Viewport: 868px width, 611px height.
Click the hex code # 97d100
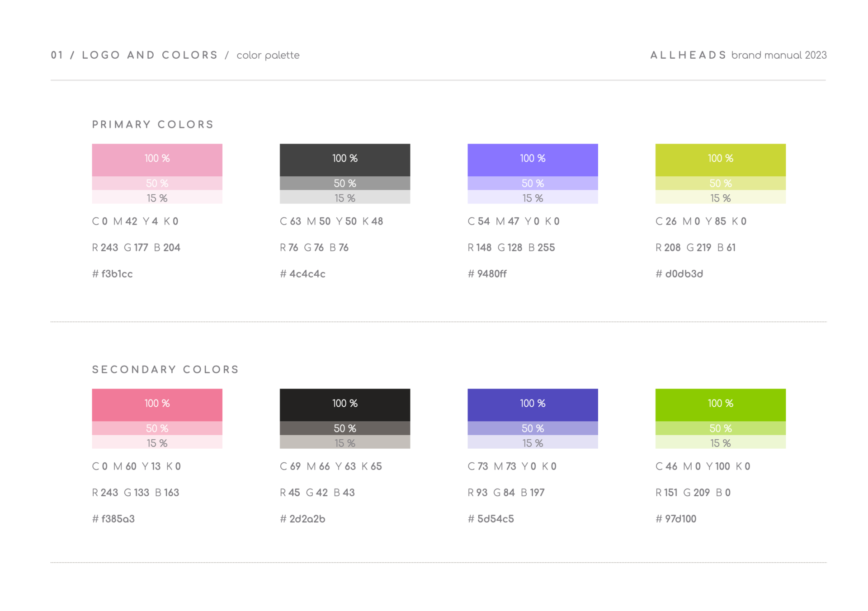click(x=676, y=519)
